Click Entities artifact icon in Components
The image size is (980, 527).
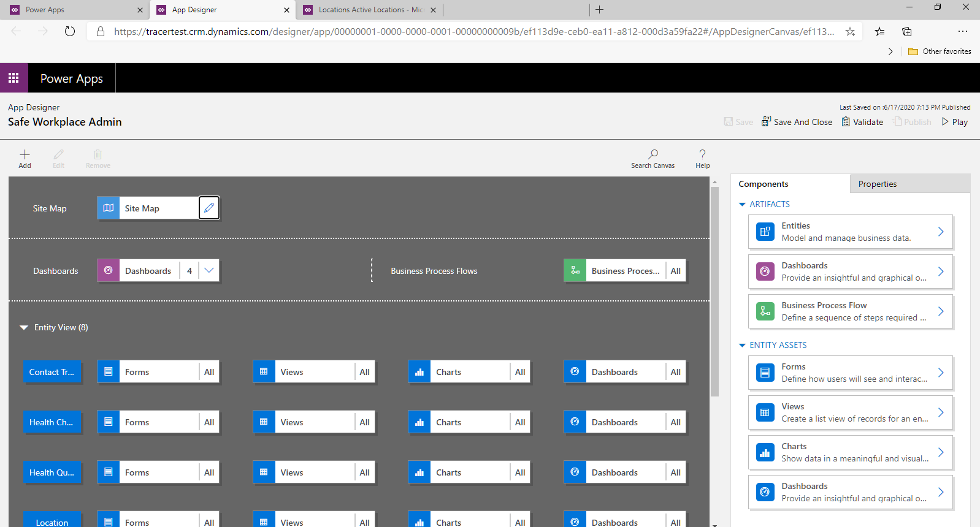pos(765,232)
